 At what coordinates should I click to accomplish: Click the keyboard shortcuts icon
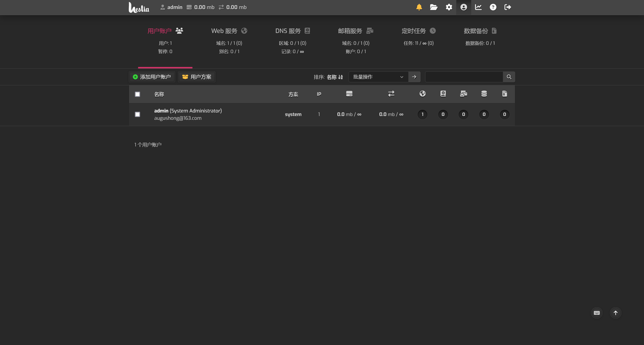(596, 313)
